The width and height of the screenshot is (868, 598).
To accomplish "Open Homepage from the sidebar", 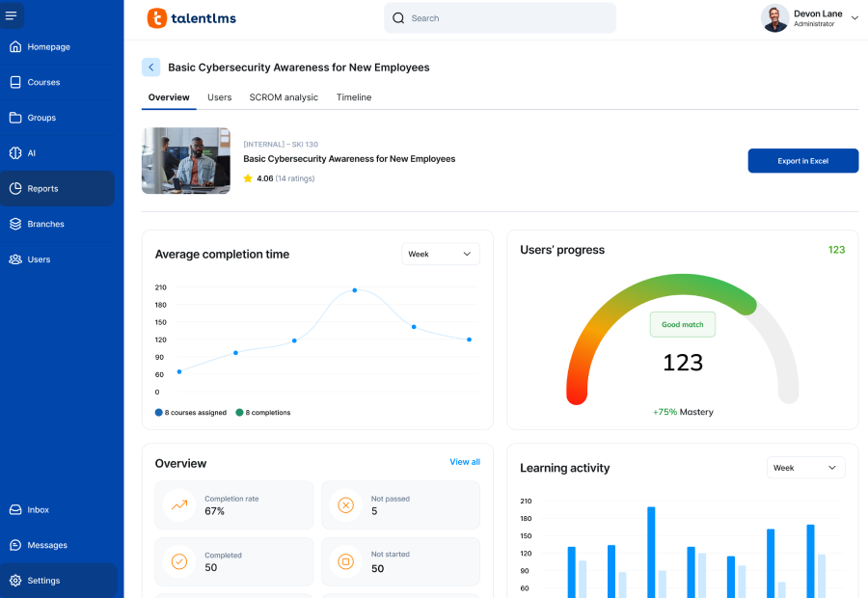I will [x=58, y=46].
